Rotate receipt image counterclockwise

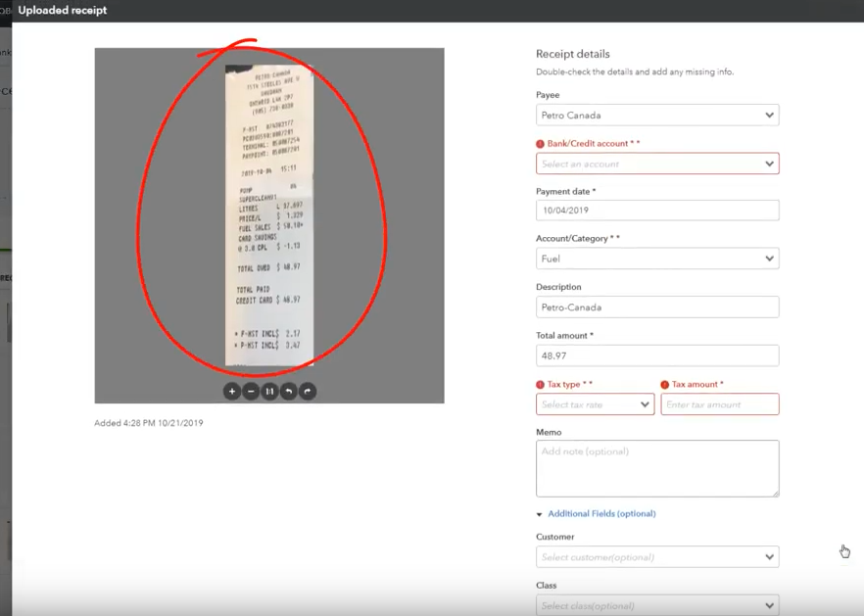pyautogui.click(x=288, y=391)
